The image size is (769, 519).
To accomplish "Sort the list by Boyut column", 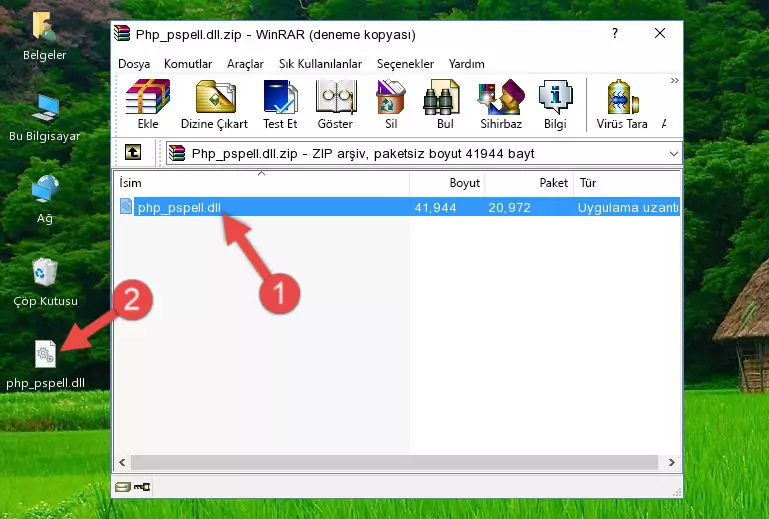I will pos(447,183).
